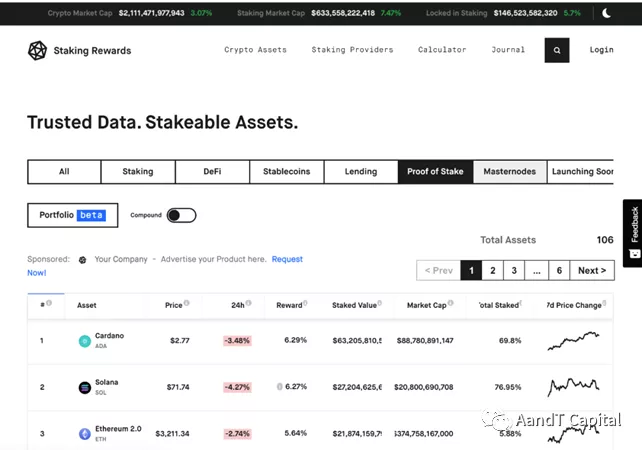This screenshot has height=450, width=642.
Task: Select the Lending filter tab
Action: (361, 172)
